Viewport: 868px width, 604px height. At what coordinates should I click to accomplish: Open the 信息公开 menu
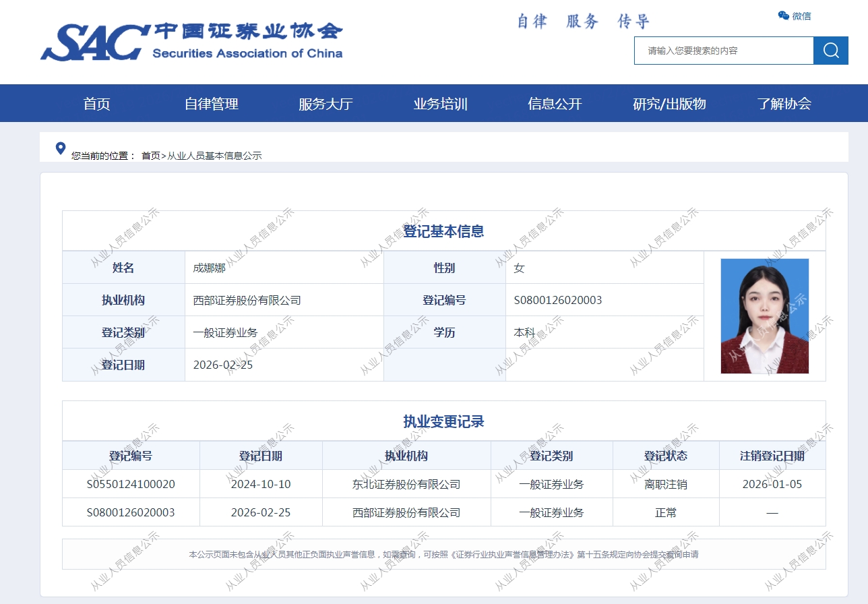pos(555,104)
